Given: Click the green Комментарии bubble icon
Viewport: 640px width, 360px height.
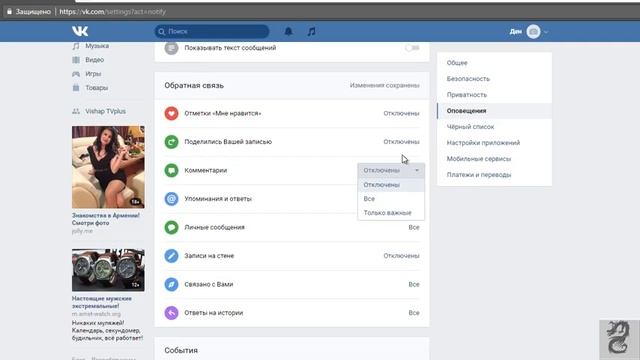Looking at the screenshot, I should (171, 170).
